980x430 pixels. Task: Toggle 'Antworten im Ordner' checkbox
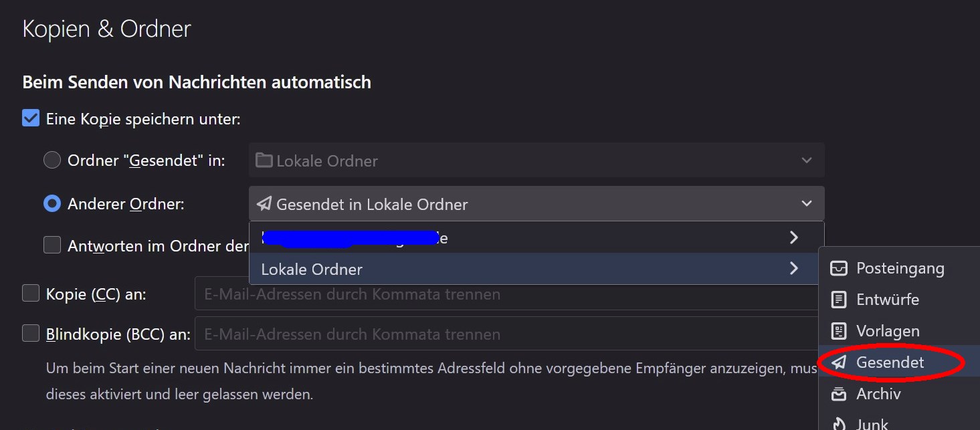52,245
